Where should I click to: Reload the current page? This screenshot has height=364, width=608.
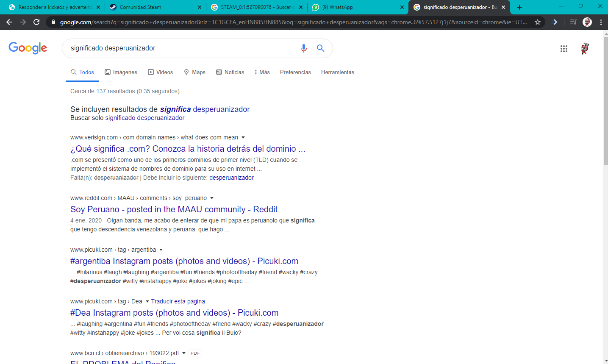(36, 22)
